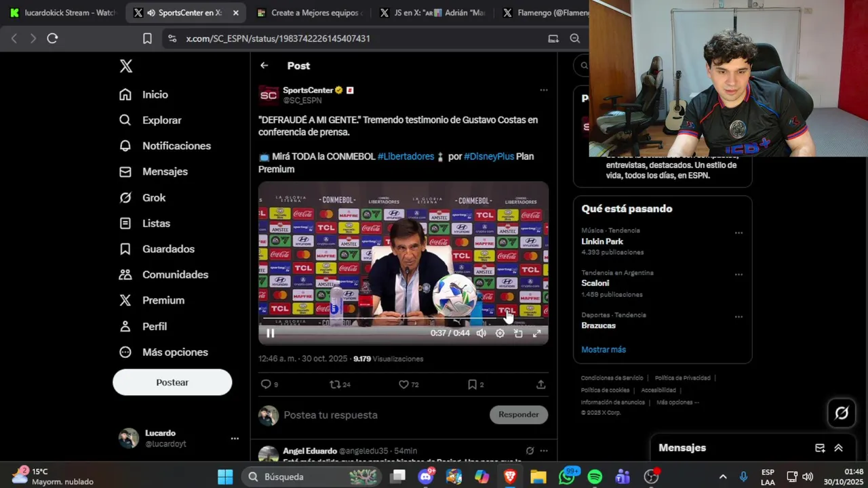Open Brazucas trend options menu
The image size is (868, 488).
(x=738, y=317)
